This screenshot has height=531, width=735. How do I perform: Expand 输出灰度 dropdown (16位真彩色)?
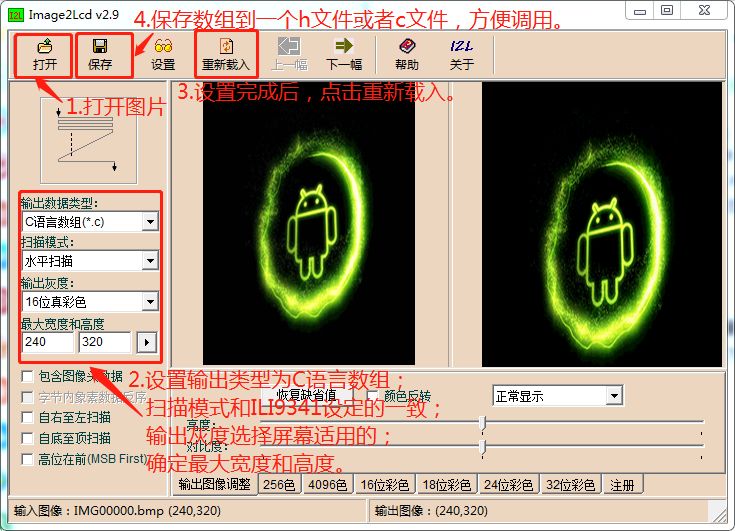pyautogui.click(x=150, y=302)
